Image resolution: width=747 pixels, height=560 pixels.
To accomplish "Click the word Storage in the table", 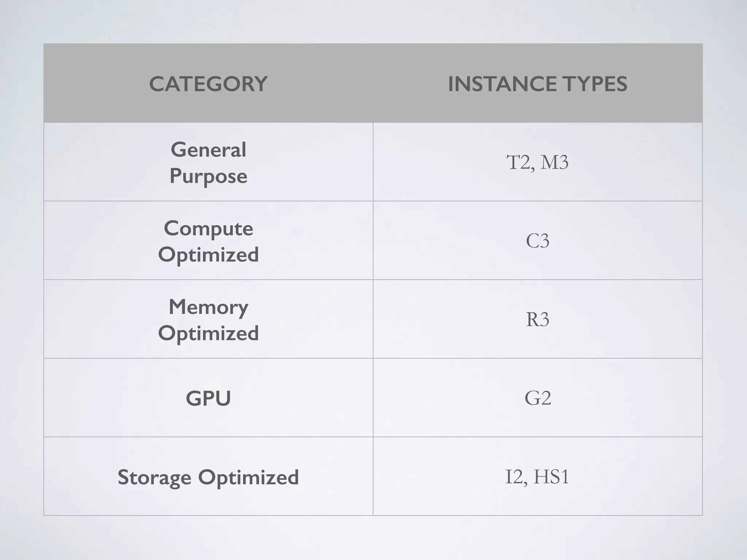I will click(x=154, y=477).
